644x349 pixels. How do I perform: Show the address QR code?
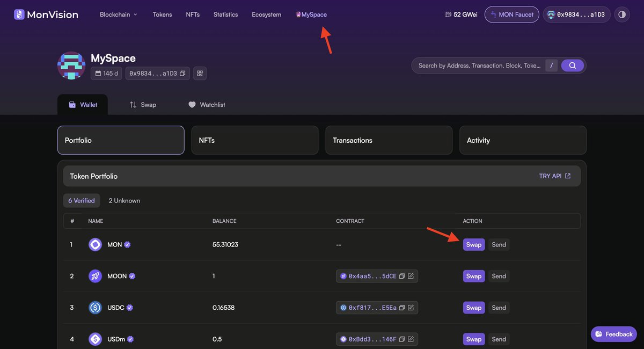[200, 73]
